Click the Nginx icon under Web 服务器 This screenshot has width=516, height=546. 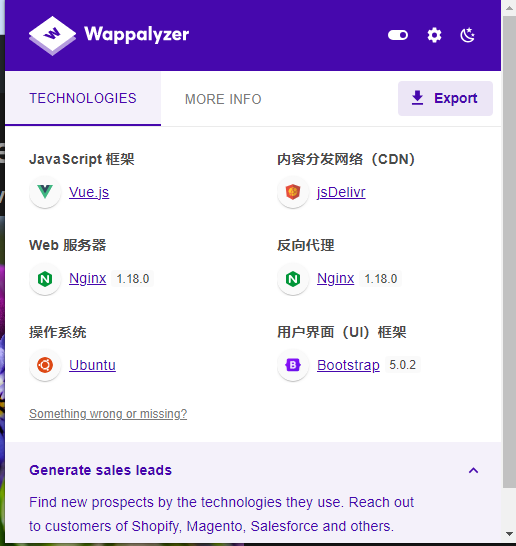click(45, 279)
